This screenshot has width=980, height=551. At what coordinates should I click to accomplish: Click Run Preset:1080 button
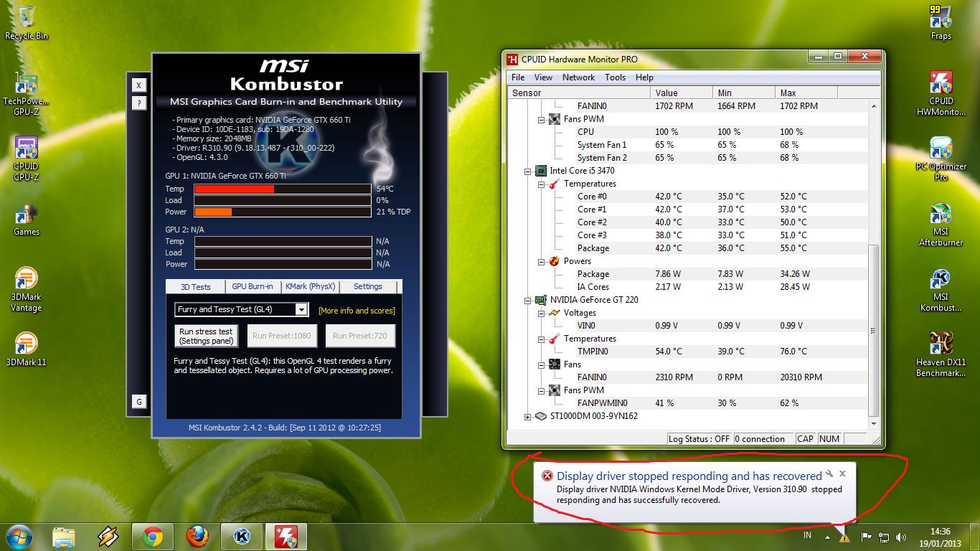tap(282, 336)
